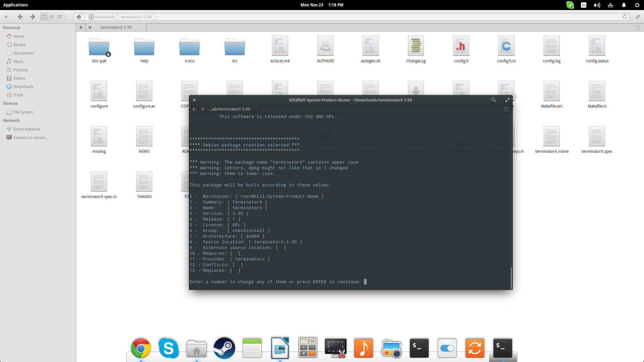Launch Skype from dock
644x362 pixels.
click(x=169, y=348)
